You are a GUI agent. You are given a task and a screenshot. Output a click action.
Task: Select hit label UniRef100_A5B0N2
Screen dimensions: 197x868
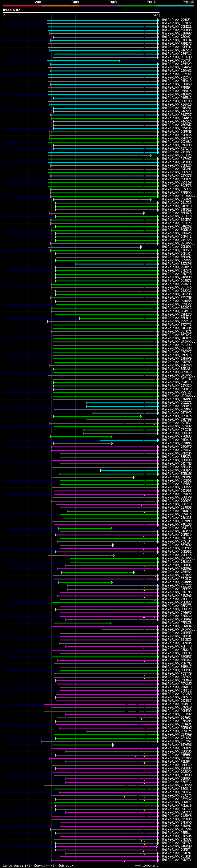point(177,477)
